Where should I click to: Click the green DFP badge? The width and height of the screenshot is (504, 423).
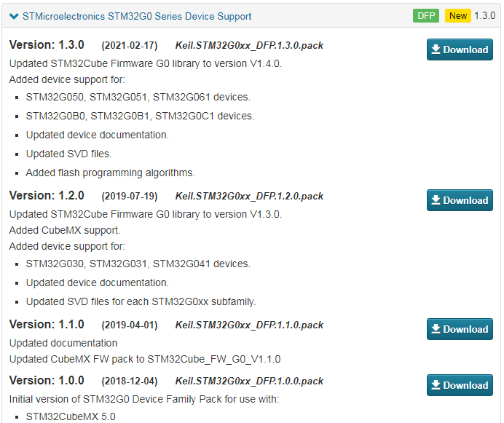(x=426, y=16)
